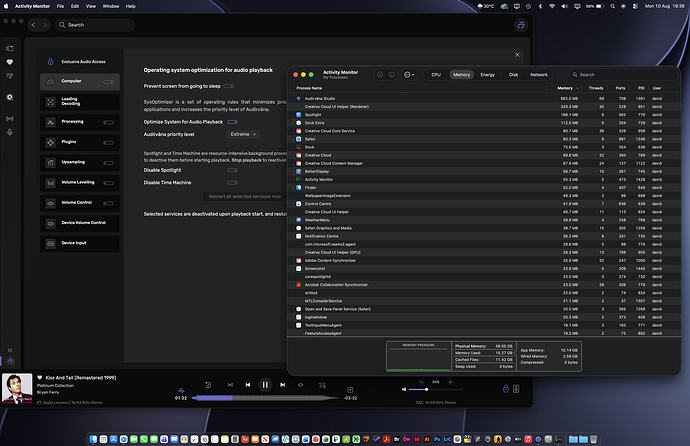Click the volume plus button in player bar
Image resolution: width=690 pixels, height=446 pixels.
click(x=450, y=382)
